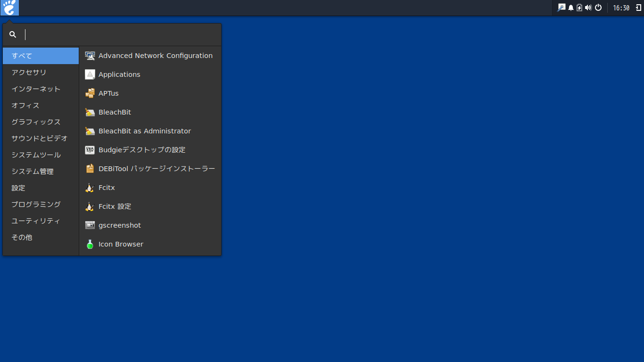
Task: Select the ユーティリティ category
Action: click(41, 221)
